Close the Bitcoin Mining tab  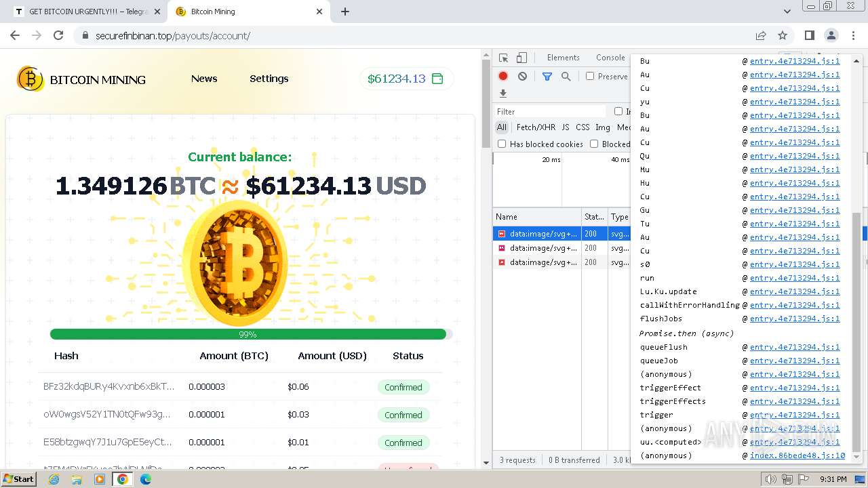tap(320, 12)
